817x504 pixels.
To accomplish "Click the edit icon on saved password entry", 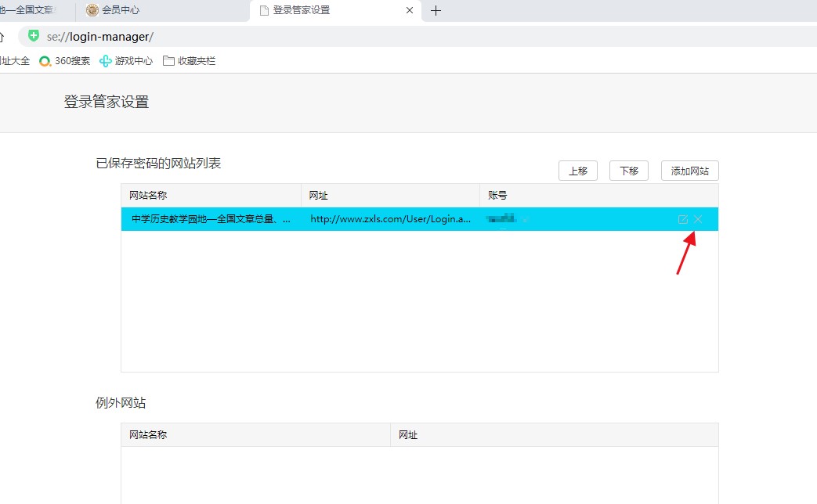I will [x=682, y=219].
